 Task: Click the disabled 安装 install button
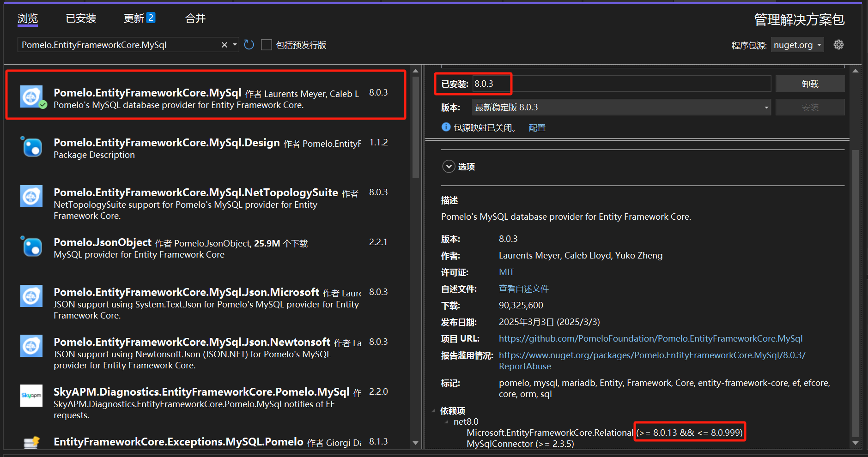tap(810, 107)
